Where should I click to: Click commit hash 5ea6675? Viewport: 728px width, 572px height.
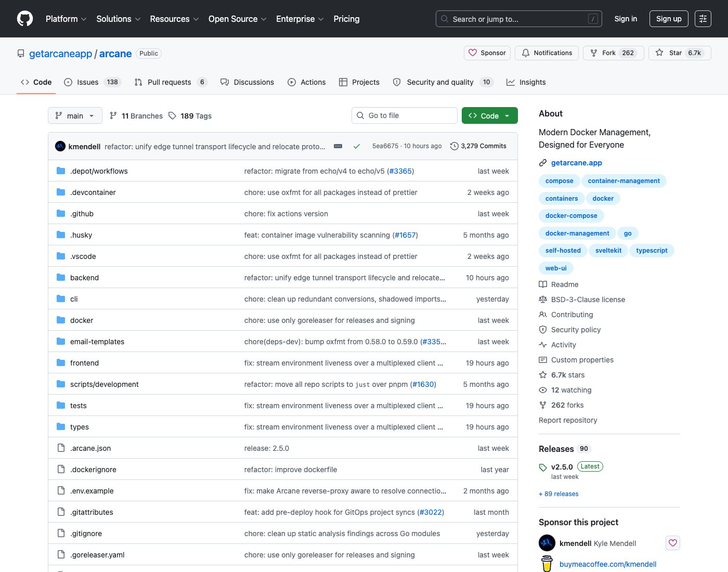coord(385,146)
